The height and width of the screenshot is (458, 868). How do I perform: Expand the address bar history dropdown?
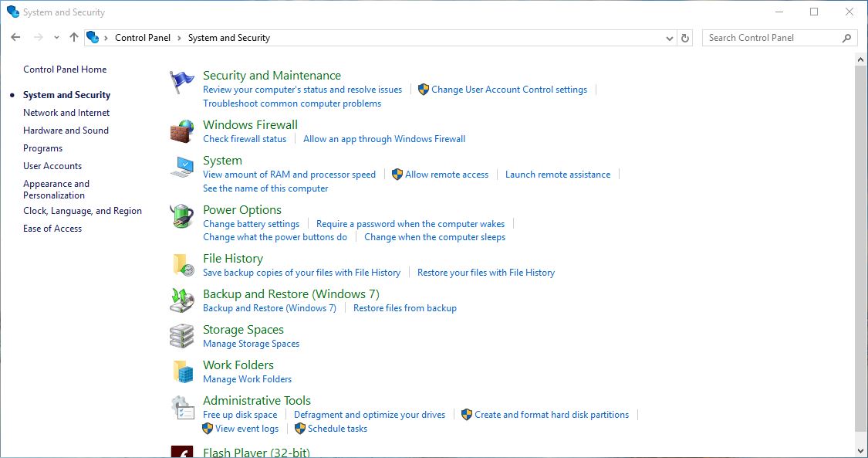point(669,38)
